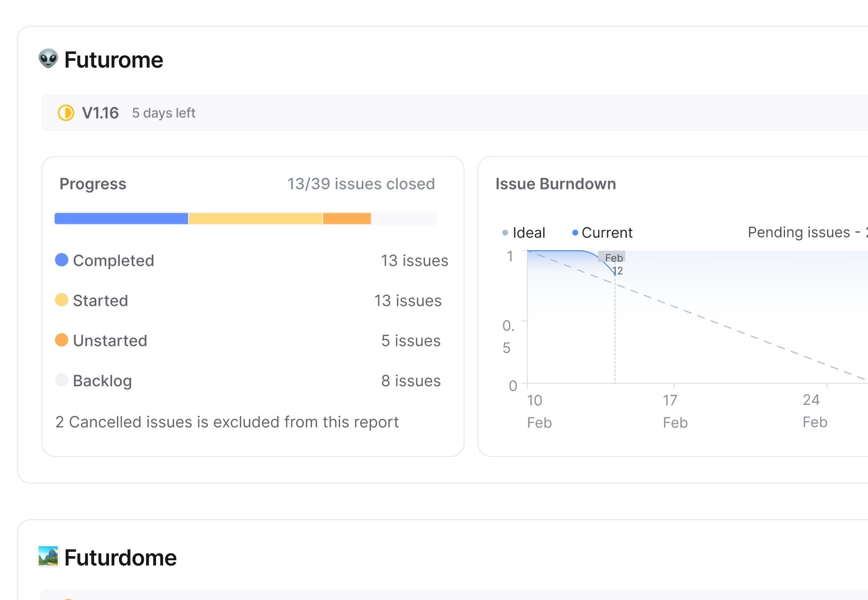Click the 8 issues Backlog count
The height and width of the screenshot is (600, 868).
410,381
